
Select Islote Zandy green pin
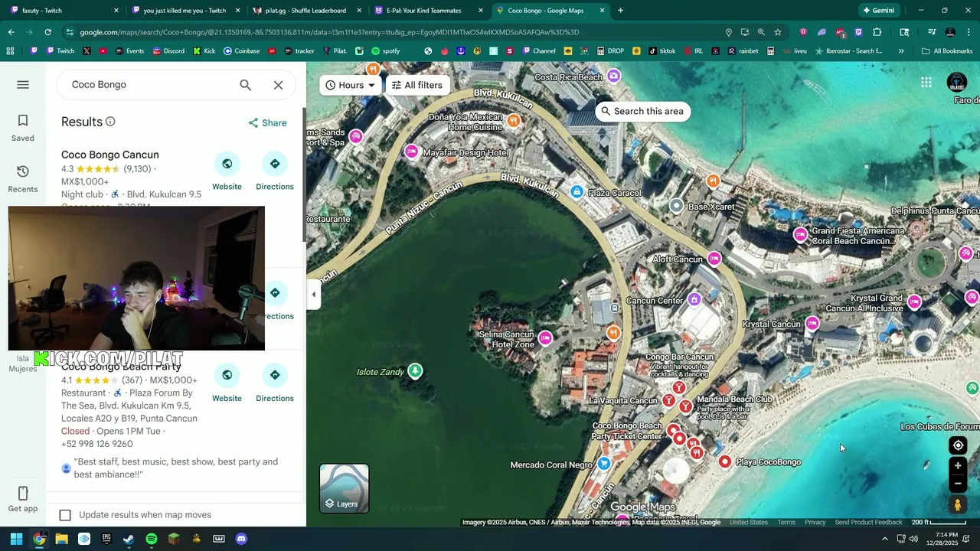click(415, 370)
